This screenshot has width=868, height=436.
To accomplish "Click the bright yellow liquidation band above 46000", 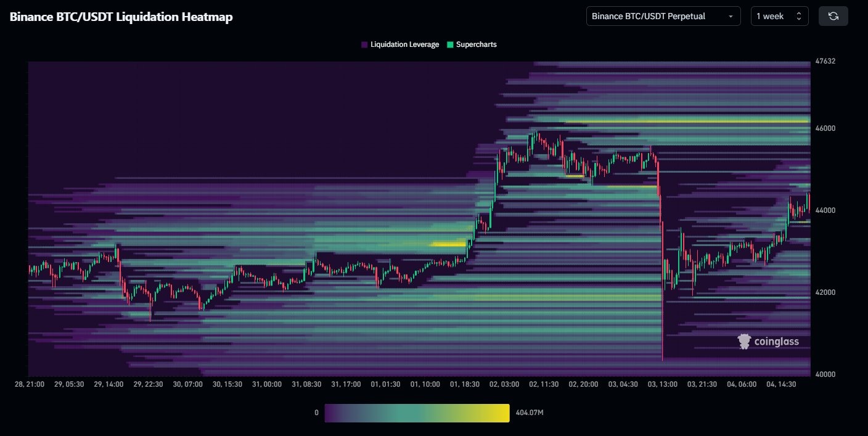I will click(x=686, y=121).
